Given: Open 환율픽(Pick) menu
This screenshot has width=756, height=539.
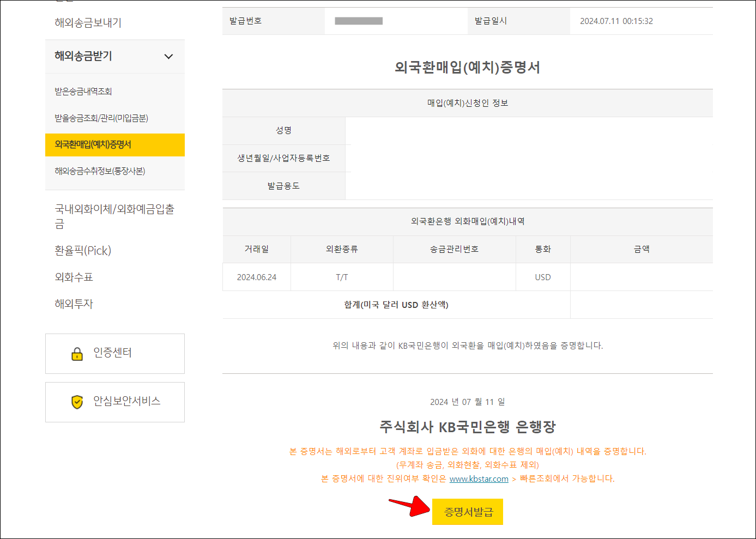Looking at the screenshot, I should click(x=83, y=251).
